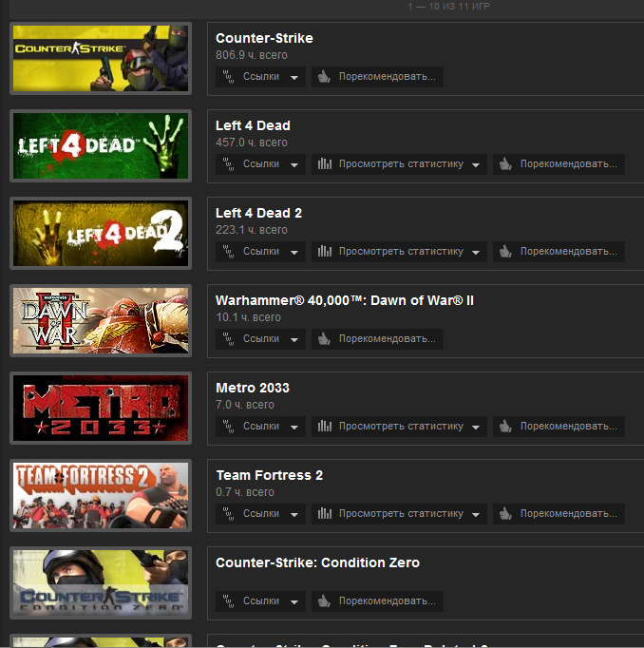Click the Порекомендовать label for Metro 2033
Viewport: 644px width, 648px height.
[568, 426]
